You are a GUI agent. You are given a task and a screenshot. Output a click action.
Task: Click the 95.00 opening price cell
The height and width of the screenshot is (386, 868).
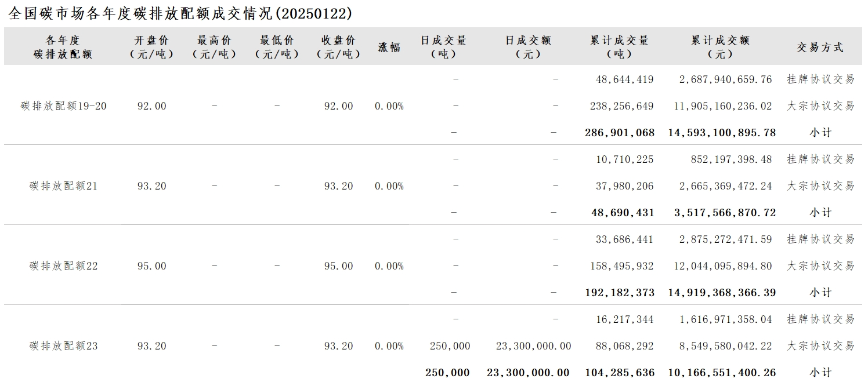(151, 266)
